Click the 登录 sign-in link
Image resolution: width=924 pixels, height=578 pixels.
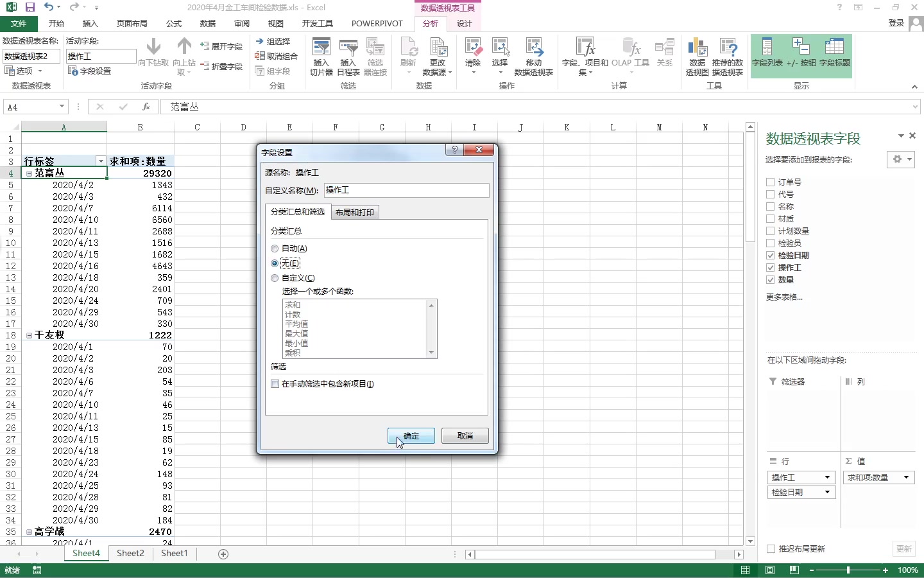[x=896, y=23]
